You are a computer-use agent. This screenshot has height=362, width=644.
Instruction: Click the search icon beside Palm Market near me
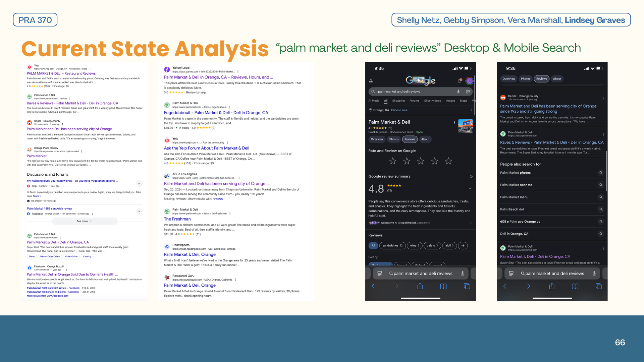click(601, 185)
